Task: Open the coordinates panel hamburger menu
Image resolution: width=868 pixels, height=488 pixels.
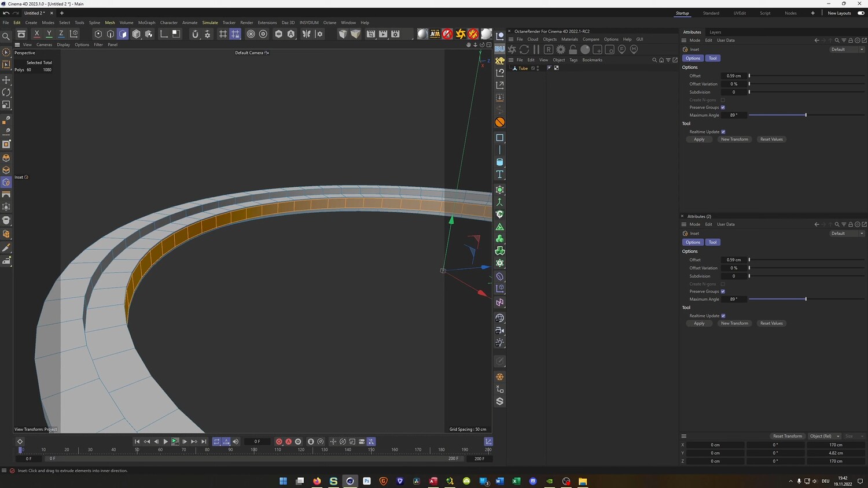Action: 684,436
